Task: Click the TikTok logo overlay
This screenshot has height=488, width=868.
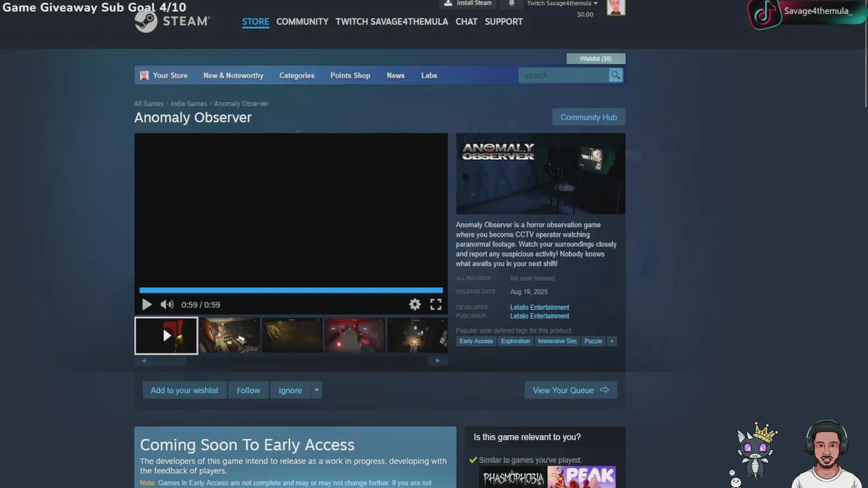Action: coord(764,15)
